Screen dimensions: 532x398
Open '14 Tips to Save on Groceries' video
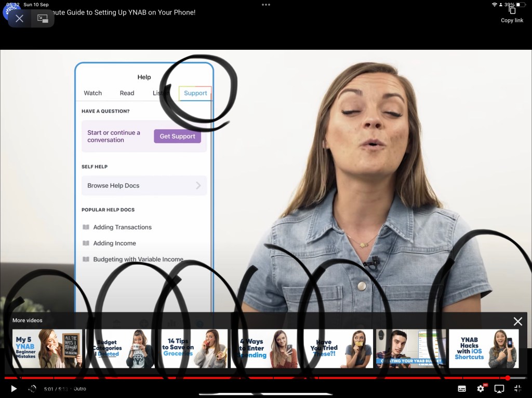click(193, 349)
